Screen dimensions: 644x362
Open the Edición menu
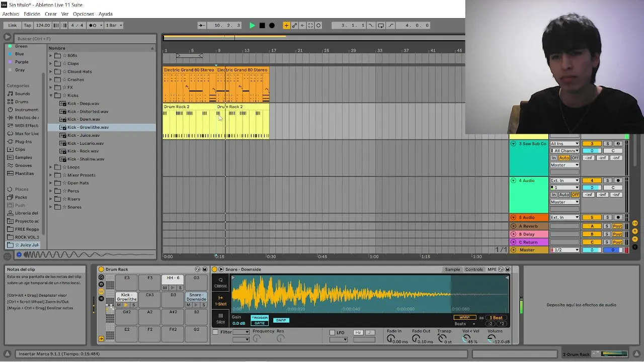32,14
